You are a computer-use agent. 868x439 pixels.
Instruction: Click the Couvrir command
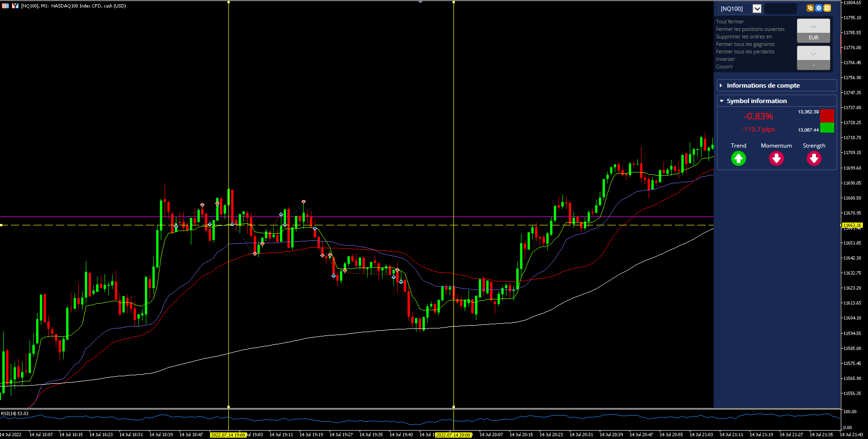pos(725,67)
